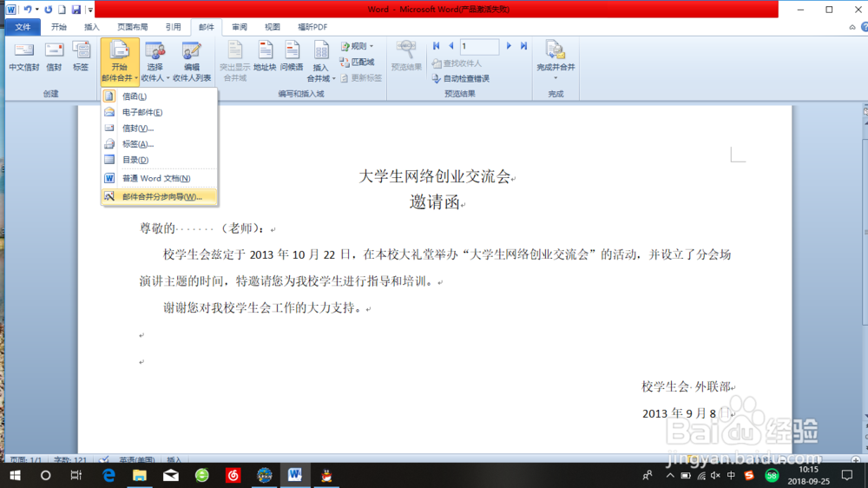This screenshot has height=488, width=868.
Task: Open 选择收件人 select recipients dropdown
Action: point(155,62)
